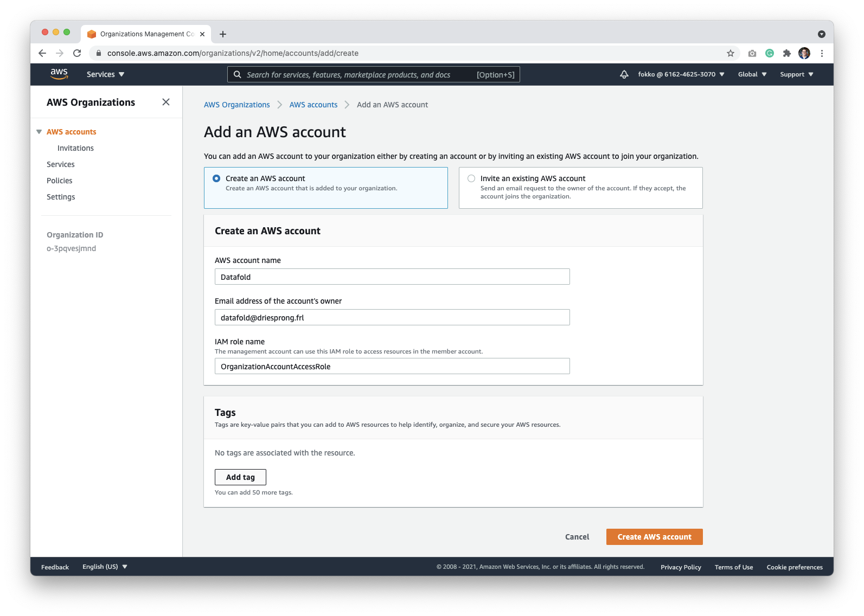
Task: Reload the page with refresh icon
Action: point(77,53)
